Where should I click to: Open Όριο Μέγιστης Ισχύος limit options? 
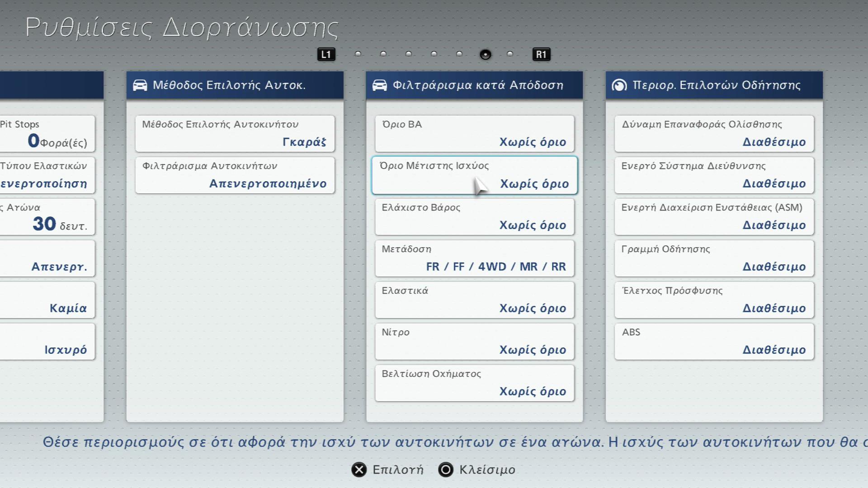pyautogui.click(x=474, y=175)
